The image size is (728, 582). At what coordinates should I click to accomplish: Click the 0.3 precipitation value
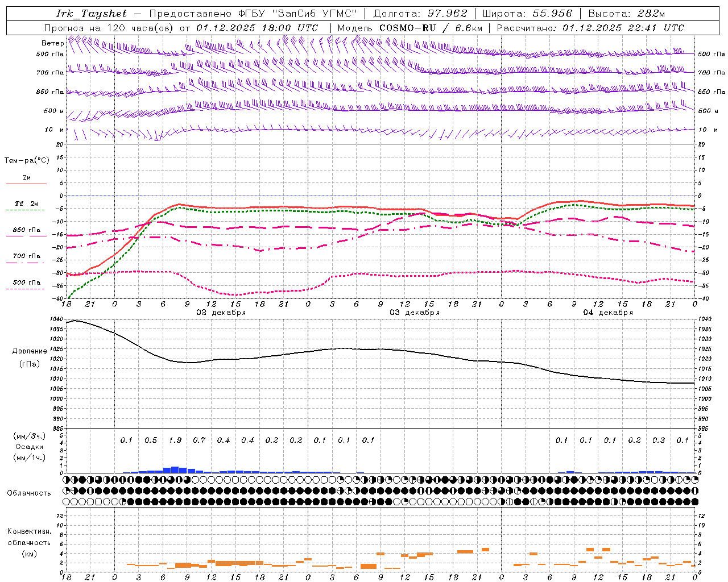tap(659, 440)
